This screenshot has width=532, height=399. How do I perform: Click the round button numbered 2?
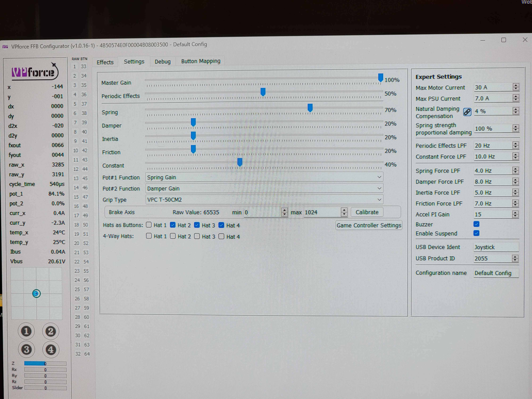click(x=51, y=331)
